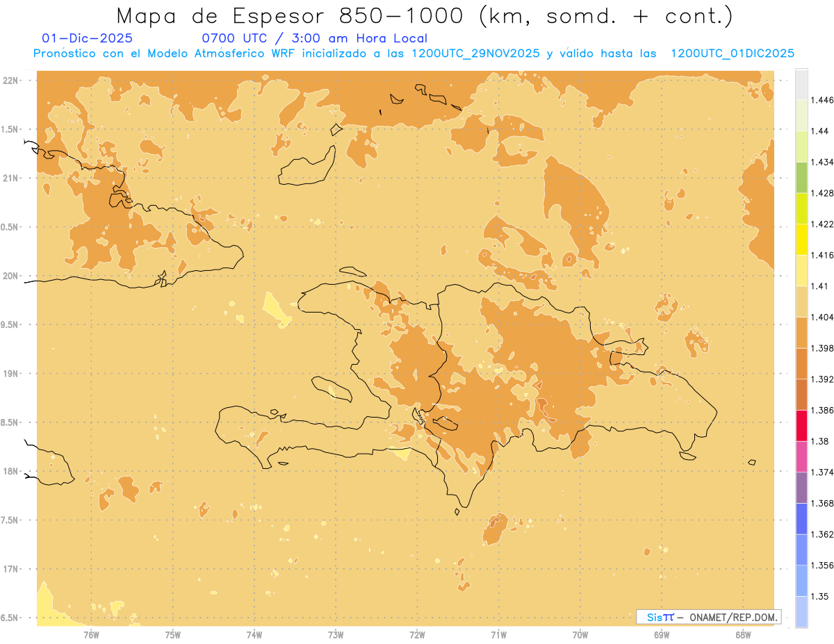Click the '70W' longitude label
Viewport: 834px width, 644px height.
tap(580, 634)
